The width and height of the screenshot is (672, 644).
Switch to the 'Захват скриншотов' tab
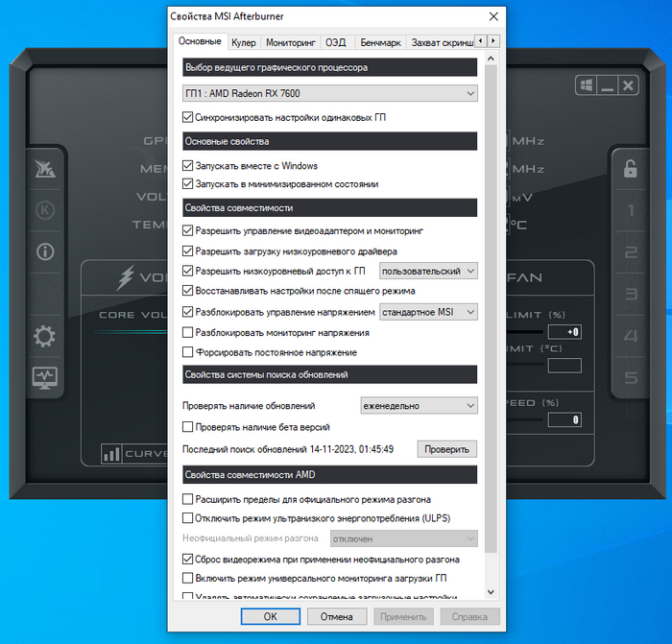[442, 42]
